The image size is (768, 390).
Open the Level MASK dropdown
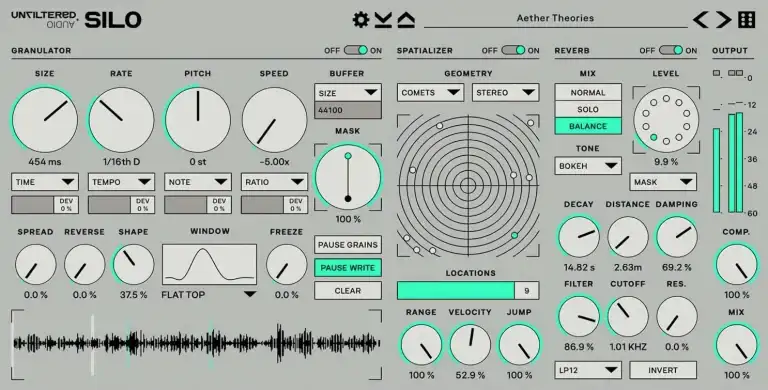663,182
